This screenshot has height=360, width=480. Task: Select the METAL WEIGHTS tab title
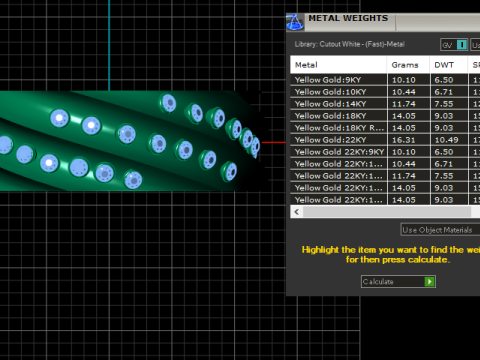pyautogui.click(x=348, y=18)
